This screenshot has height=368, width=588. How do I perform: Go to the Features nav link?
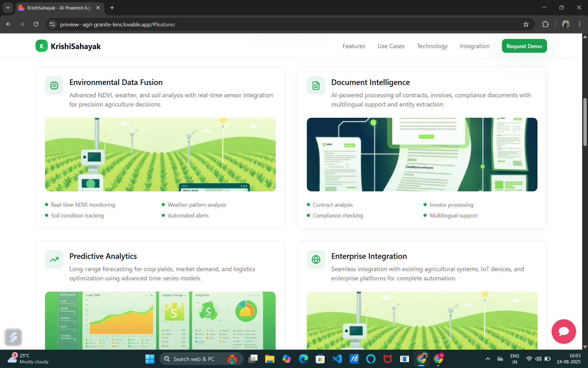coord(354,46)
